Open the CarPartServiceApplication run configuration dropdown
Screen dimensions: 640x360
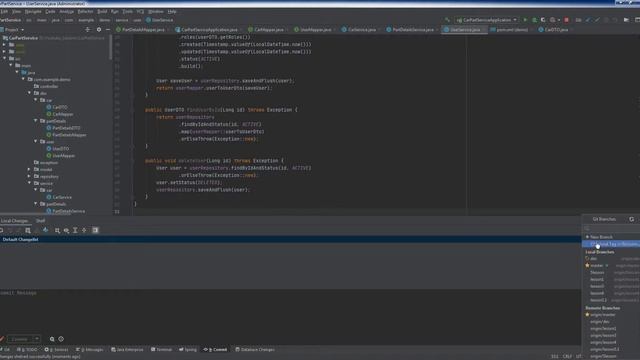(x=487, y=20)
